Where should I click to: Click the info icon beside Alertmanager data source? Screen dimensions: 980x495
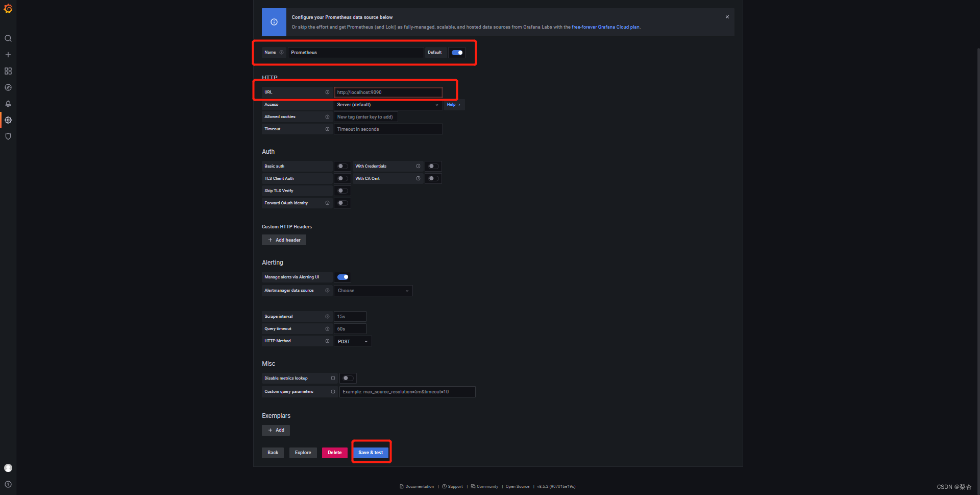(x=327, y=291)
